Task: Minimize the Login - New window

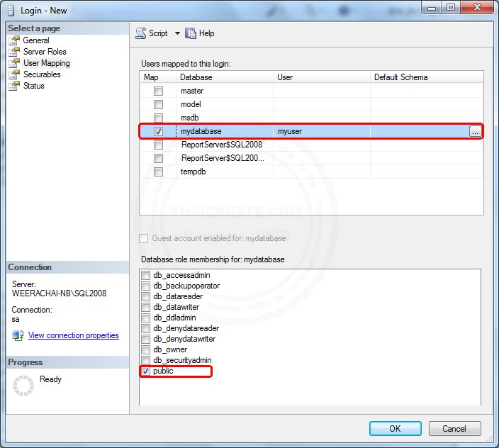Action: pyautogui.click(x=432, y=8)
